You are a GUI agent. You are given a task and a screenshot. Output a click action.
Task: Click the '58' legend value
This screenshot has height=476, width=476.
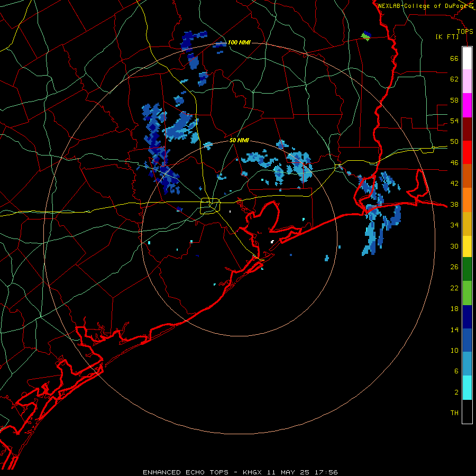click(454, 100)
